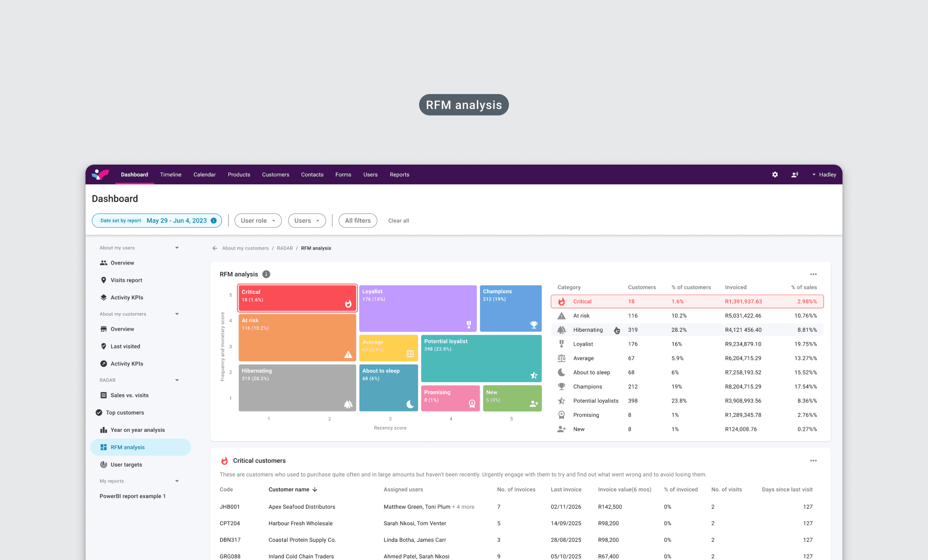This screenshot has width=928, height=560.
Task: Click the scales icon in Average table row
Action: coord(561,358)
